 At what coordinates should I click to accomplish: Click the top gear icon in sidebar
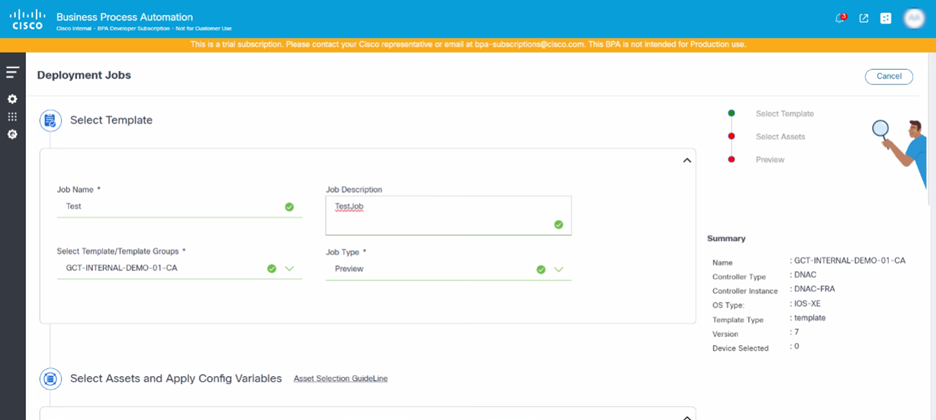(x=13, y=98)
